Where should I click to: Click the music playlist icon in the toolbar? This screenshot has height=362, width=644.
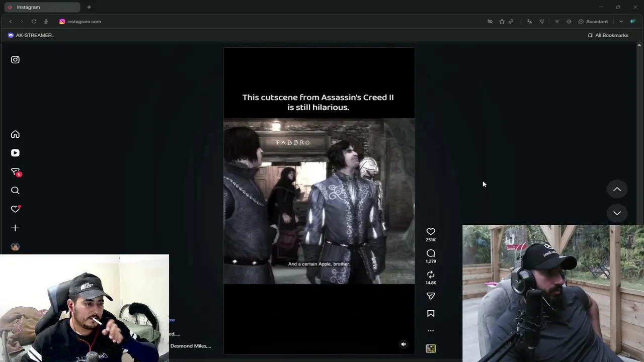(542, 22)
